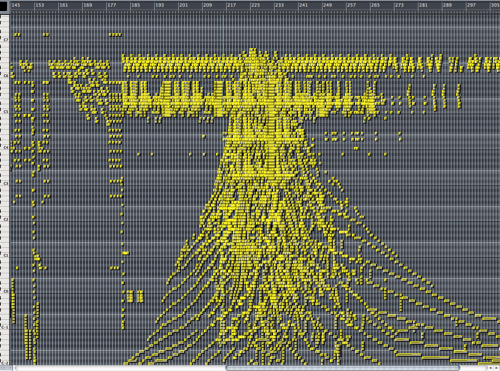Click the scroll-right arrow at bottom right
Screen dimensions: 500x371
point(496,368)
